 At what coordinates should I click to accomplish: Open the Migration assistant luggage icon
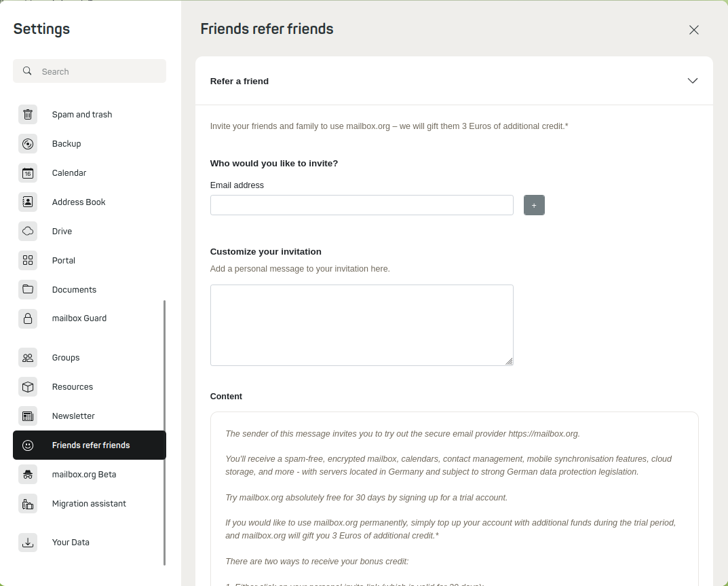click(28, 504)
